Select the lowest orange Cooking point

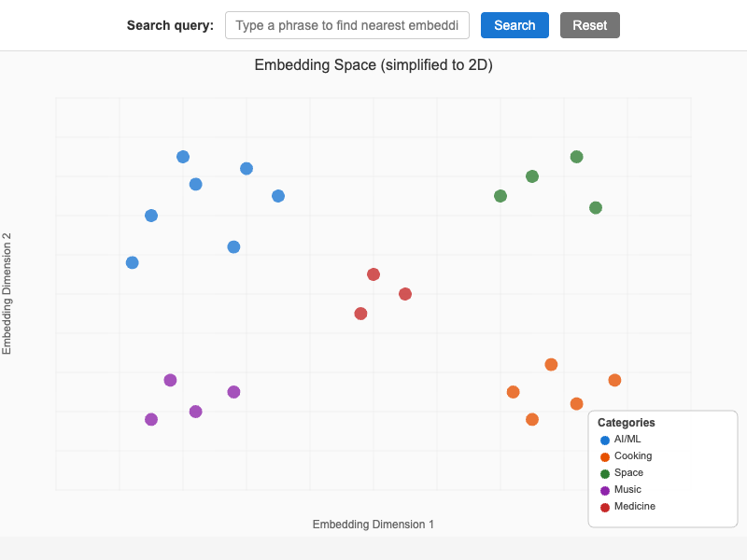tap(530, 419)
